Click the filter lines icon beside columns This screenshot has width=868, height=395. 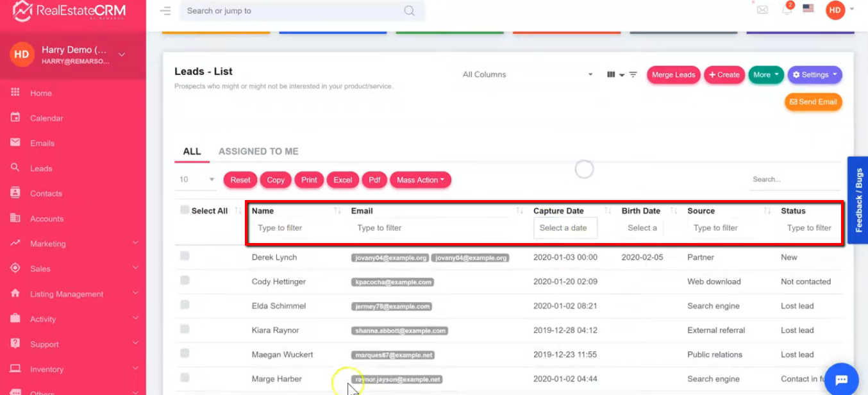[x=633, y=75]
